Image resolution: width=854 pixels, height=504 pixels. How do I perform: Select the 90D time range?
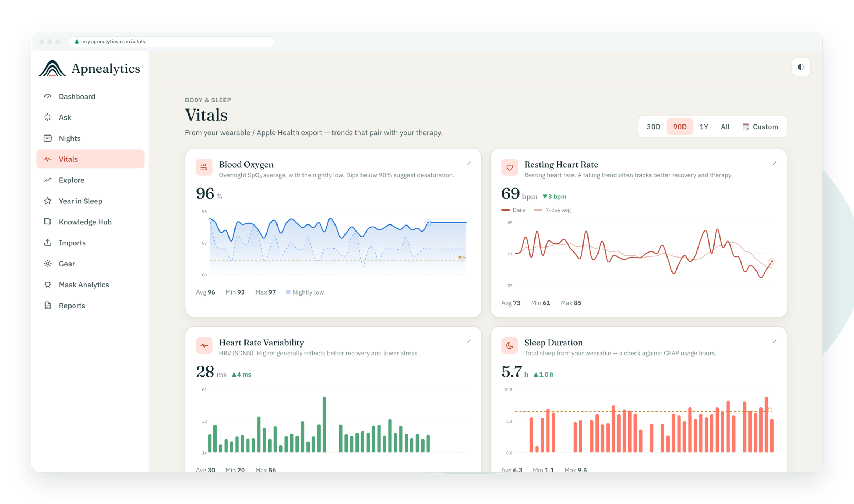point(680,127)
